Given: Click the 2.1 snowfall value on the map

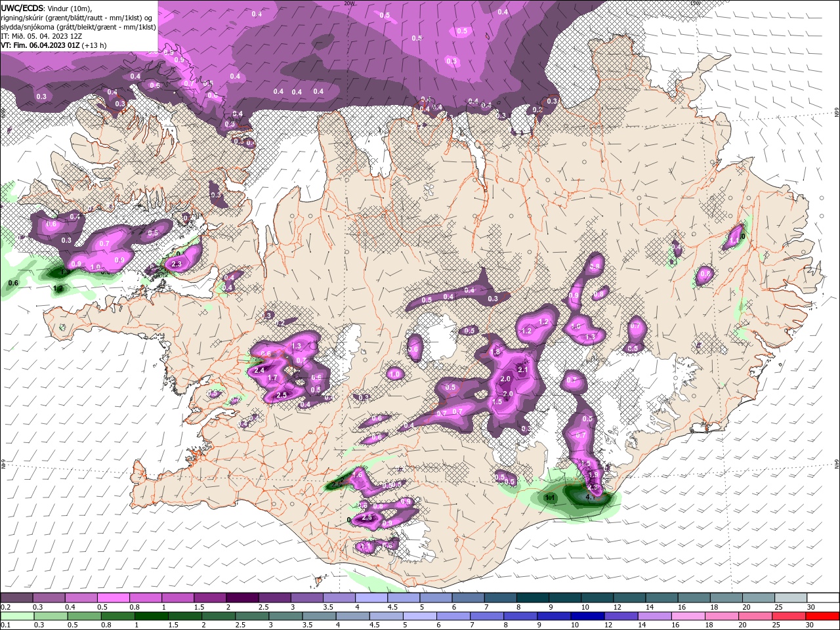Looking at the screenshot, I should [x=523, y=369].
